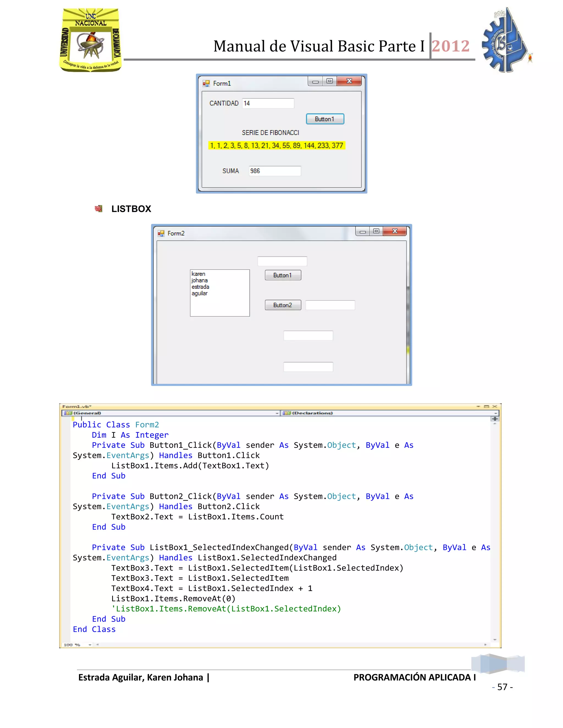Select 'aguilar' in the list box
Image resolution: width=563 pixels, height=728 pixels.
pos(200,293)
